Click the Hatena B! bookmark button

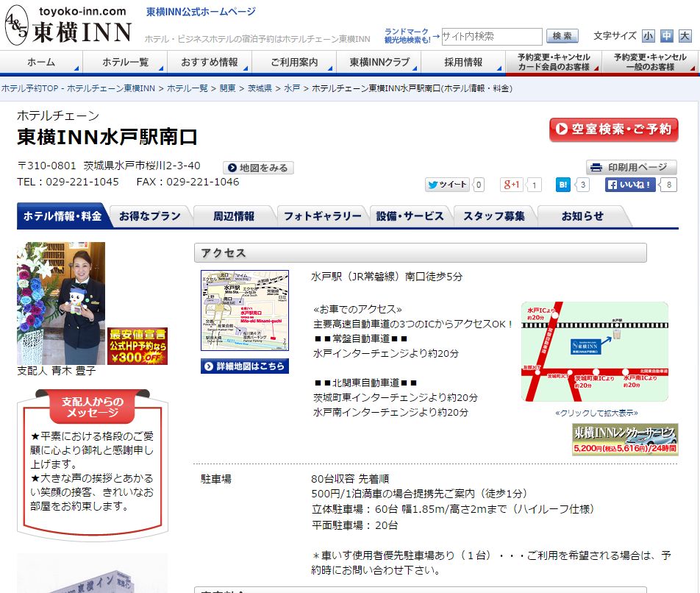pyautogui.click(x=563, y=185)
